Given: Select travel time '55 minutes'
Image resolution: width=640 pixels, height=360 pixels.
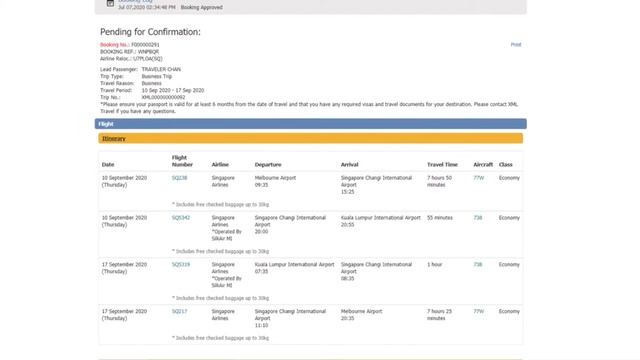Looking at the screenshot, I should (x=440, y=218).
